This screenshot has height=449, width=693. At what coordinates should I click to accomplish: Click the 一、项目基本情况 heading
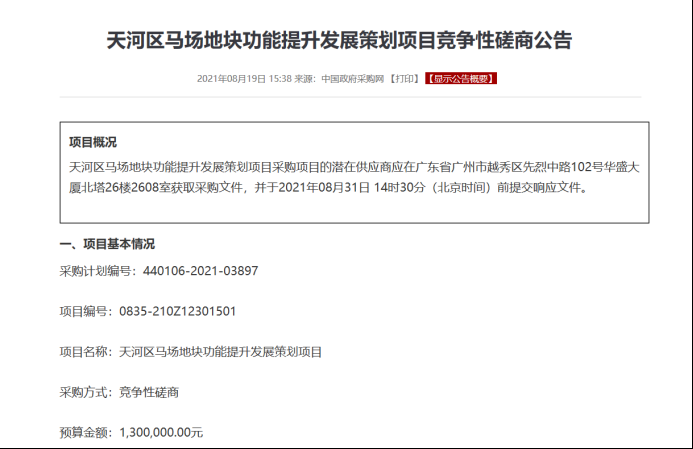pyautogui.click(x=107, y=244)
